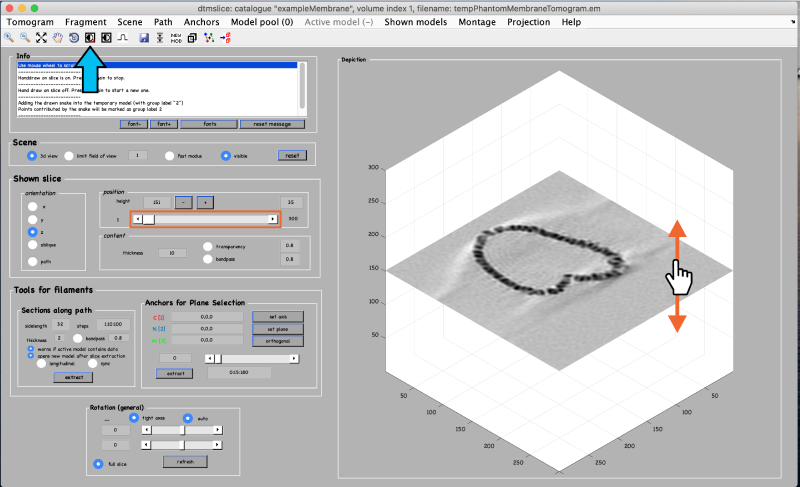Click the save floppy disk icon
The width and height of the screenshot is (800, 487).
[x=144, y=38]
